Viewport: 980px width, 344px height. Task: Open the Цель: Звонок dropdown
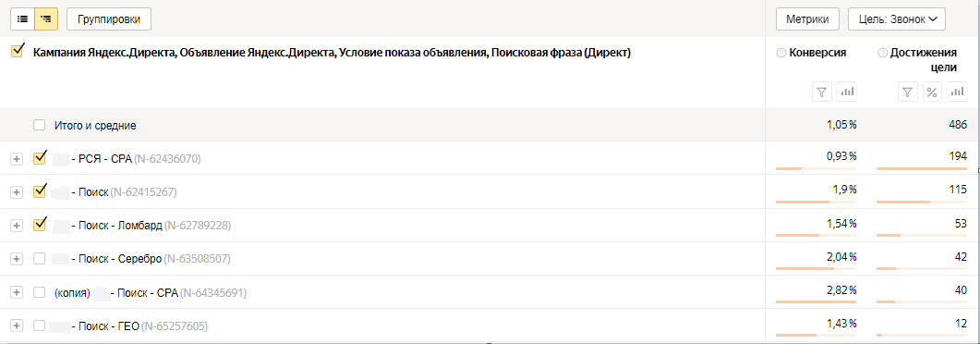tap(896, 19)
